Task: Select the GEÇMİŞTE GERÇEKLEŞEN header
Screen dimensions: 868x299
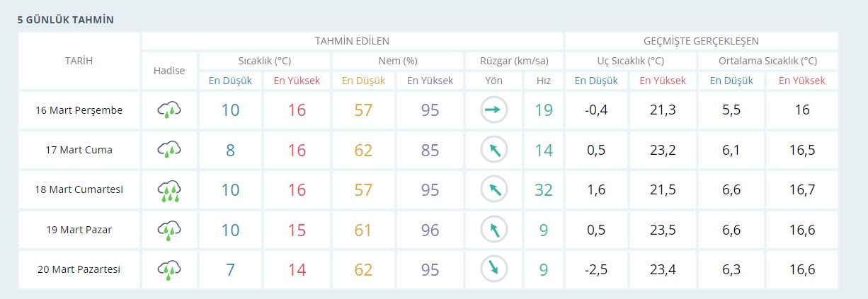Action: (701, 41)
